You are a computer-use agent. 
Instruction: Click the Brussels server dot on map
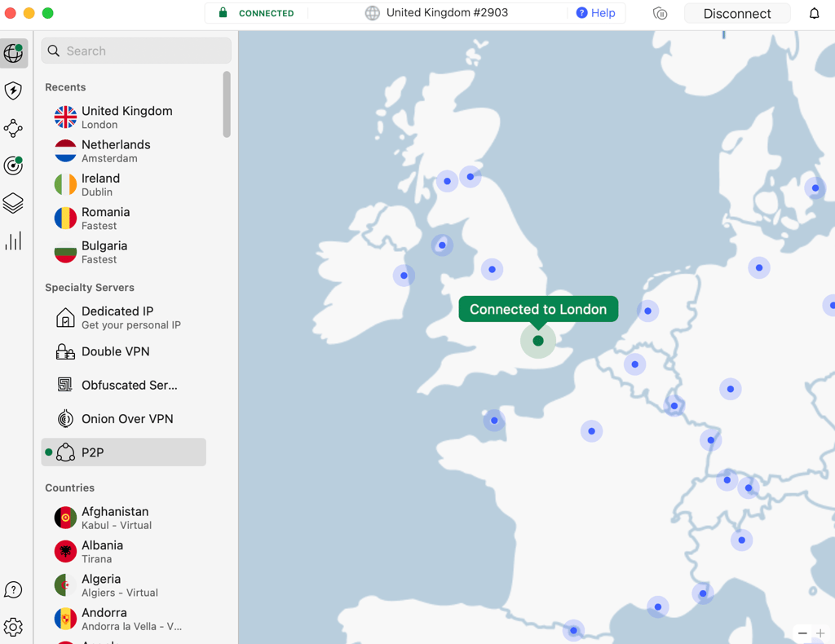[634, 364]
